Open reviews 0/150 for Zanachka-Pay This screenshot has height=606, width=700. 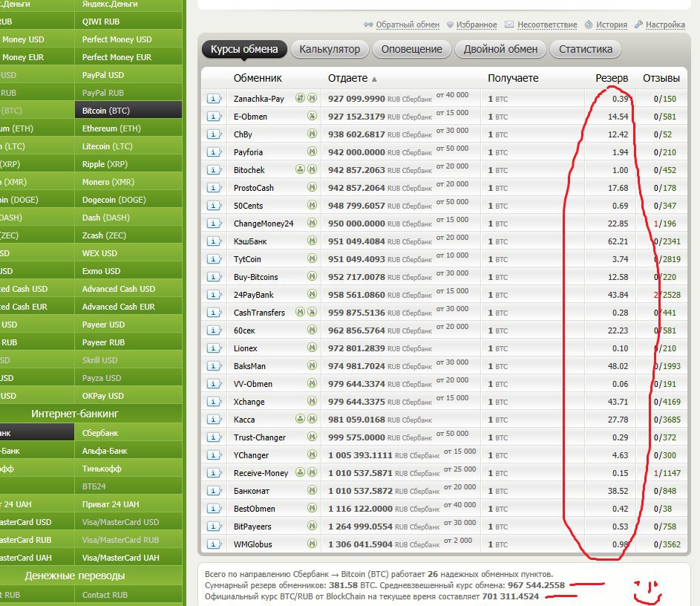664,99
